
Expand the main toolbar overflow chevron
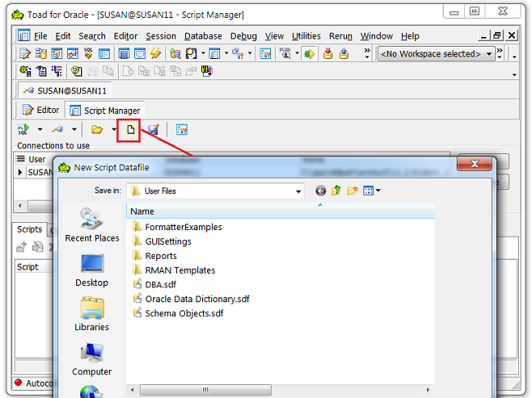pos(367,53)
